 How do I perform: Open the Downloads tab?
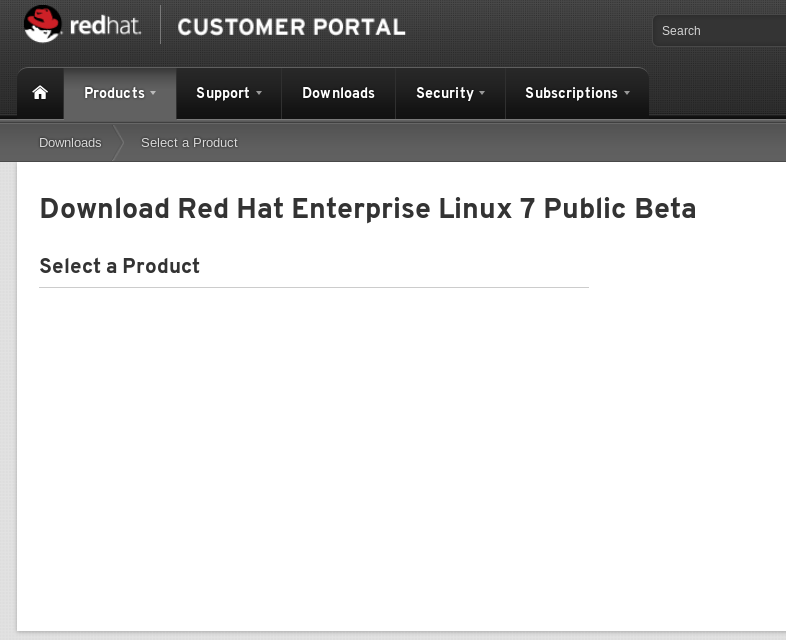click(x=338, y=93)
